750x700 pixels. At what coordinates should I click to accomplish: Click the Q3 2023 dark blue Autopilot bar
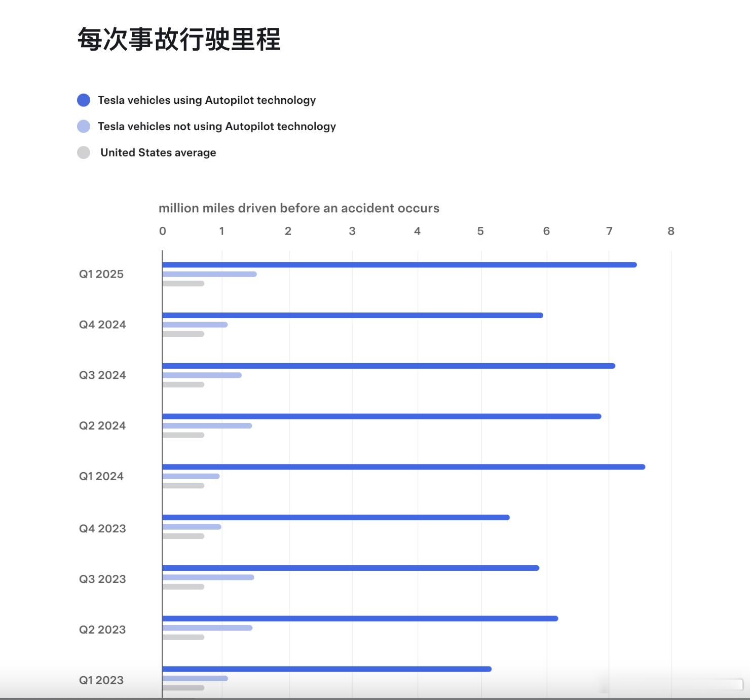click(351, 568)
